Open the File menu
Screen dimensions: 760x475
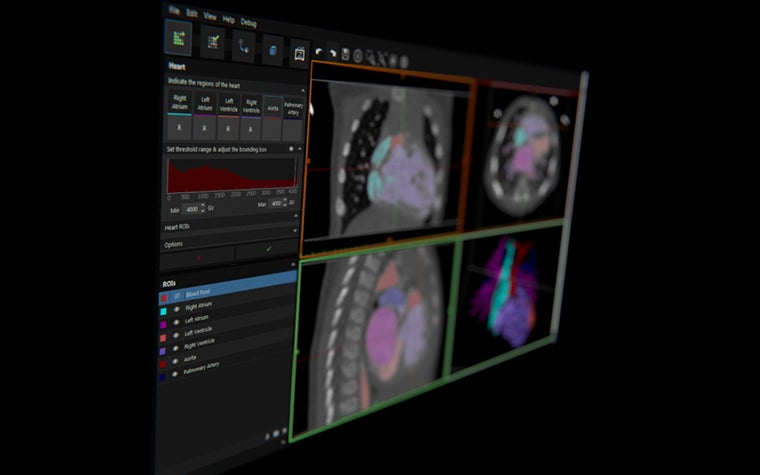(x=174, y=11)
